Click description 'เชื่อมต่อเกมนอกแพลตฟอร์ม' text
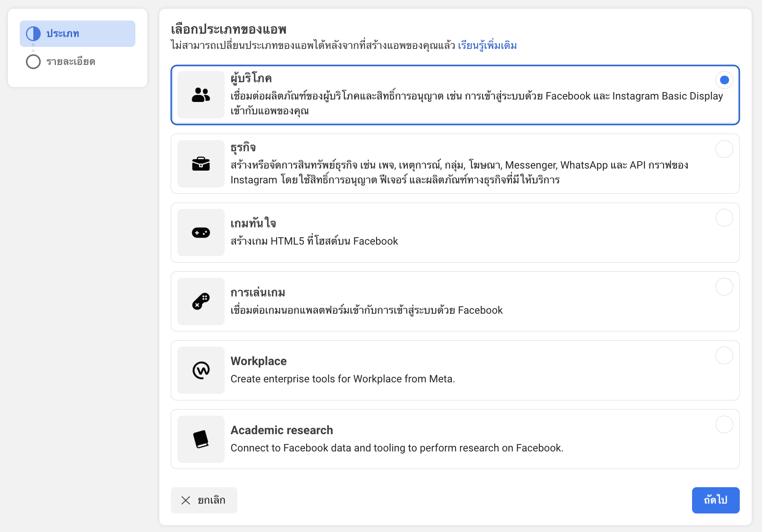The height and width of the screenshot is (532, 762). (367, 310)
